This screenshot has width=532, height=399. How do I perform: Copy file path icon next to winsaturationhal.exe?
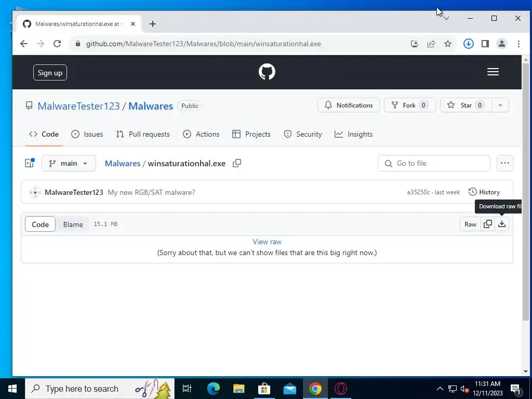click(237, 164)
